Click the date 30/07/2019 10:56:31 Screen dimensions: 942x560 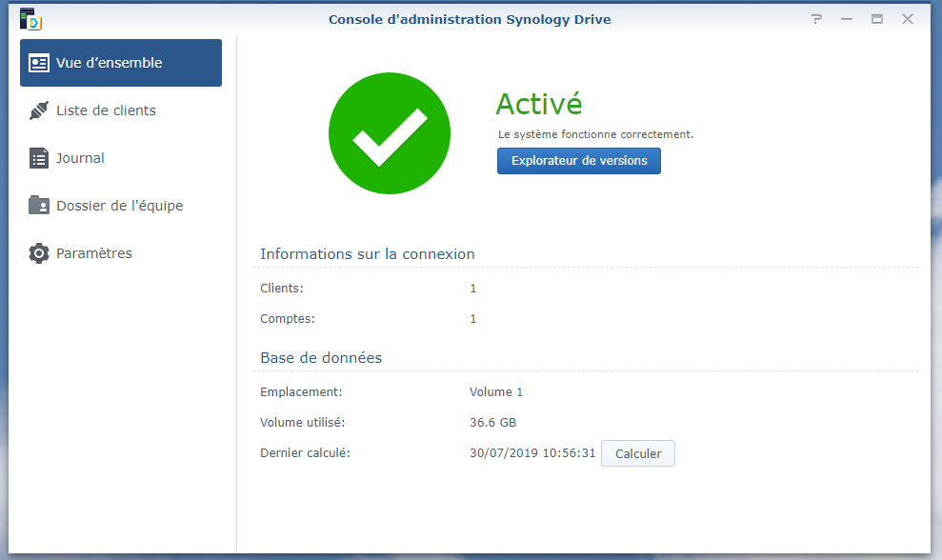(532, 453)
